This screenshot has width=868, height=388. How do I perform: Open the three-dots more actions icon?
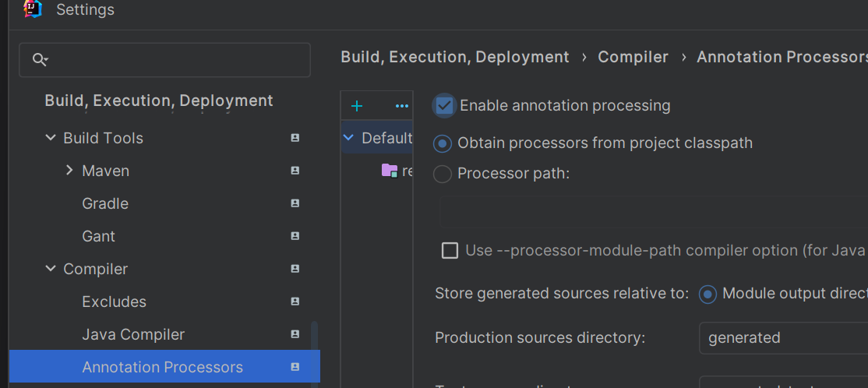pos(402,106)
